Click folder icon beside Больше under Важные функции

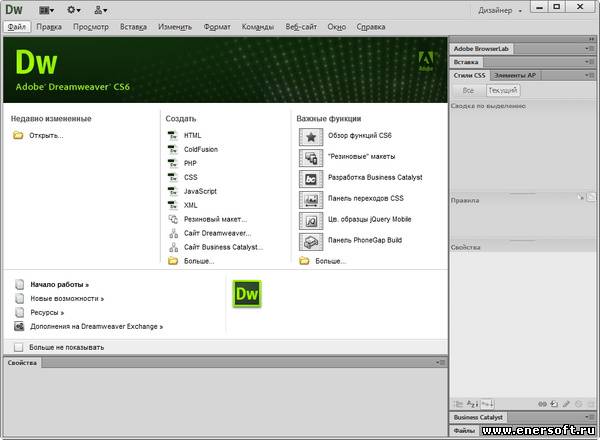tap(304, 261)
